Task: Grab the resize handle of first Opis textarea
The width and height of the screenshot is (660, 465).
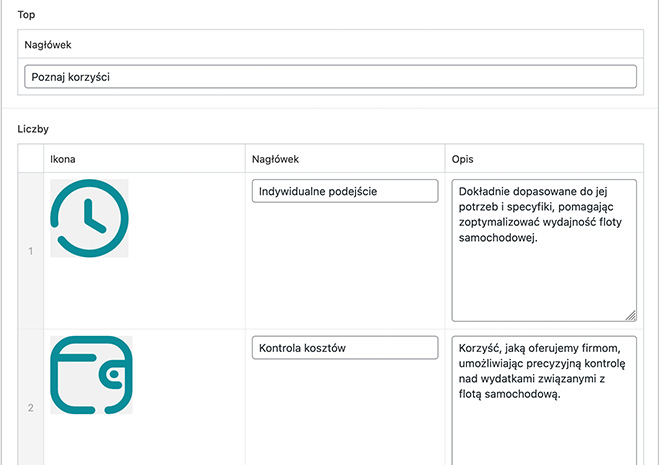Action: [631, 316]
